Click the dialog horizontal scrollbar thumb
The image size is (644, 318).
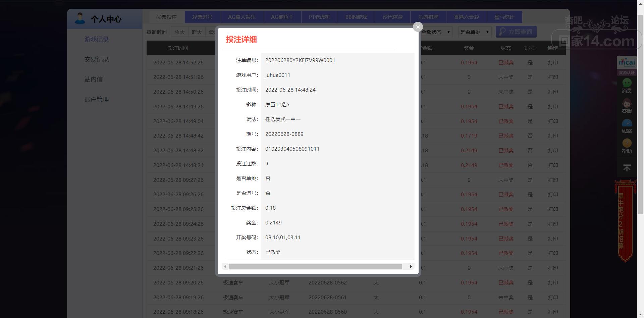(x=315, y=266)
